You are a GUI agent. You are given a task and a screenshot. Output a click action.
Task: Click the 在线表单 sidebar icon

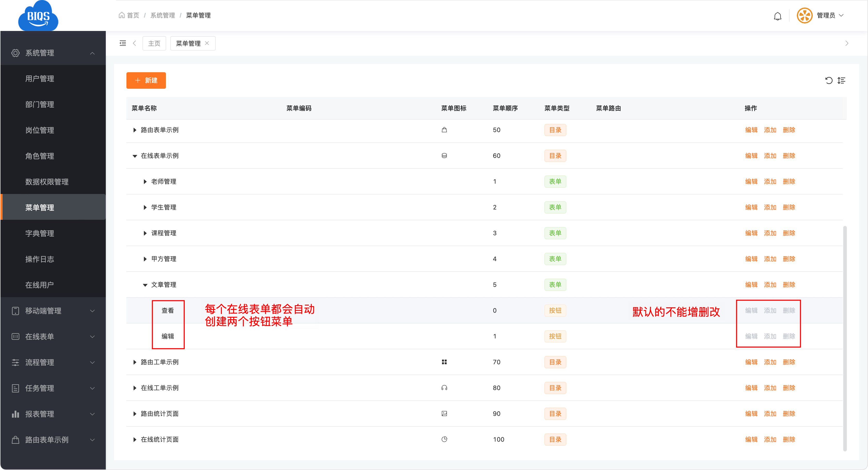(x=15, y=337)
